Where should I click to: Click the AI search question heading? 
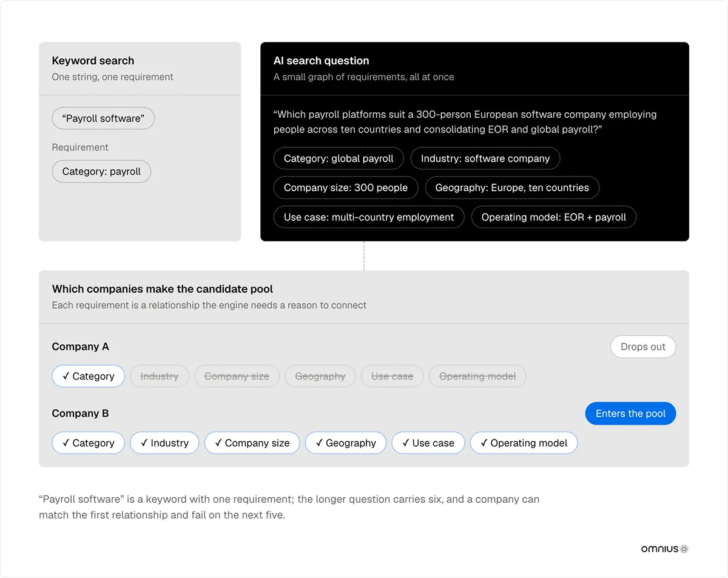(321, 61)
